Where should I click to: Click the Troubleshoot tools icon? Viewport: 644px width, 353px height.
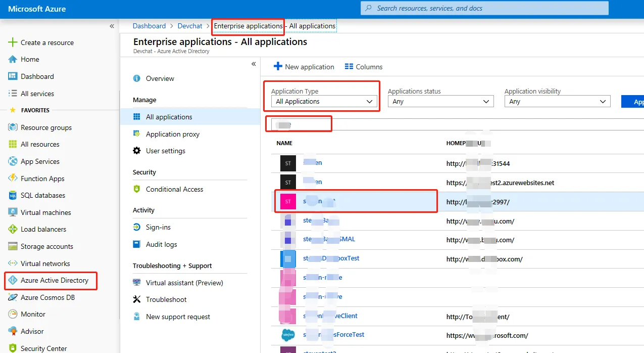[136, 299]
